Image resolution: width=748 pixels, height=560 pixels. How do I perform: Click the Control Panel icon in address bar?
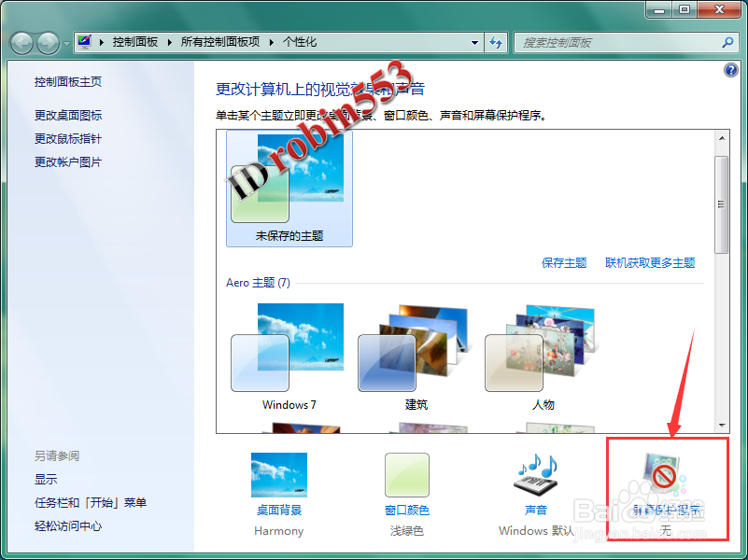click(84, 42)
